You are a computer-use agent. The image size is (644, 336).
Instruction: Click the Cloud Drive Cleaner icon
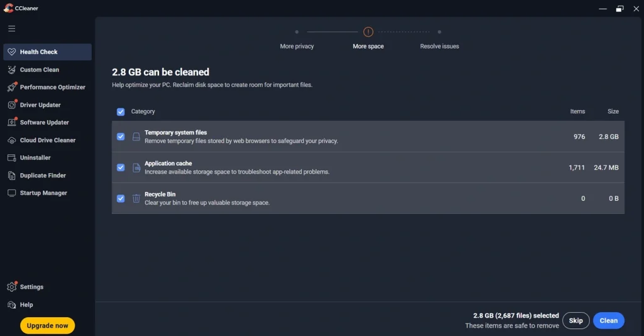(11, 140)
